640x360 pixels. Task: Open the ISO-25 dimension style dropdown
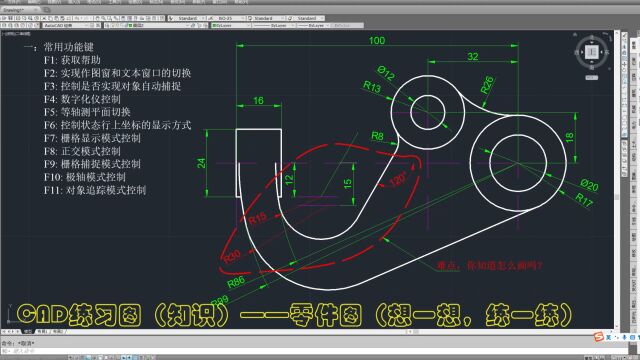(229, 18)
